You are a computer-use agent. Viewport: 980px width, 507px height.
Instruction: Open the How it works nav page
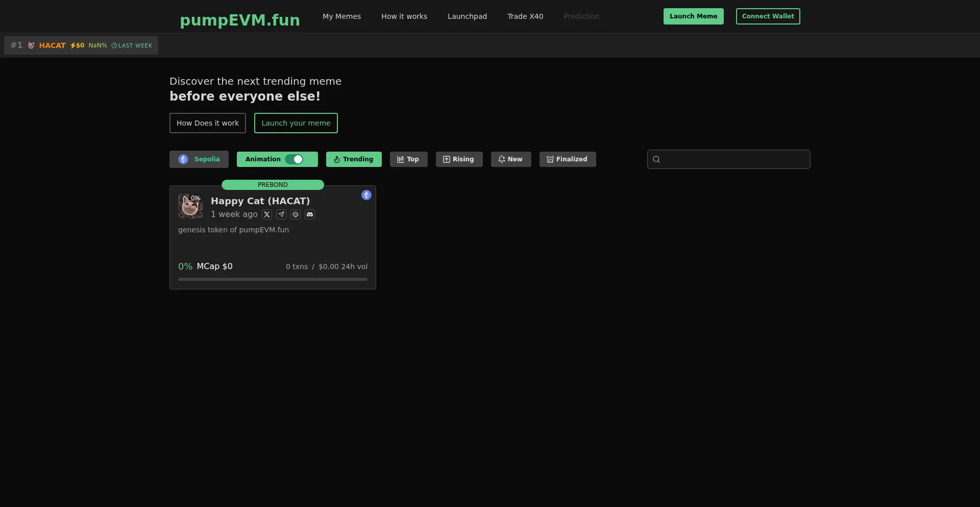pos(404,16)
